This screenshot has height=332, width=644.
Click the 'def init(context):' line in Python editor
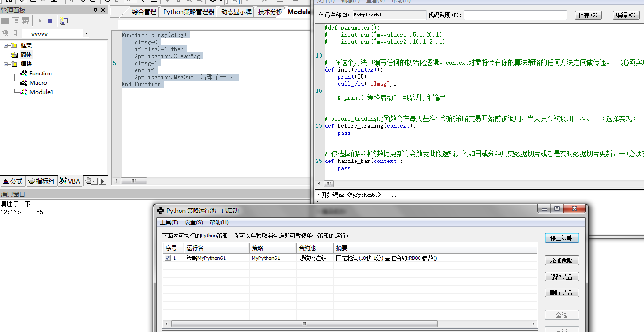pyautogui.click(x=354, y=70)
